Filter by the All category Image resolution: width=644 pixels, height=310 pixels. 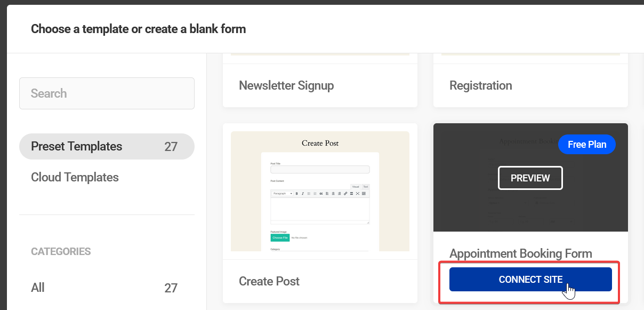pos(38,288)
